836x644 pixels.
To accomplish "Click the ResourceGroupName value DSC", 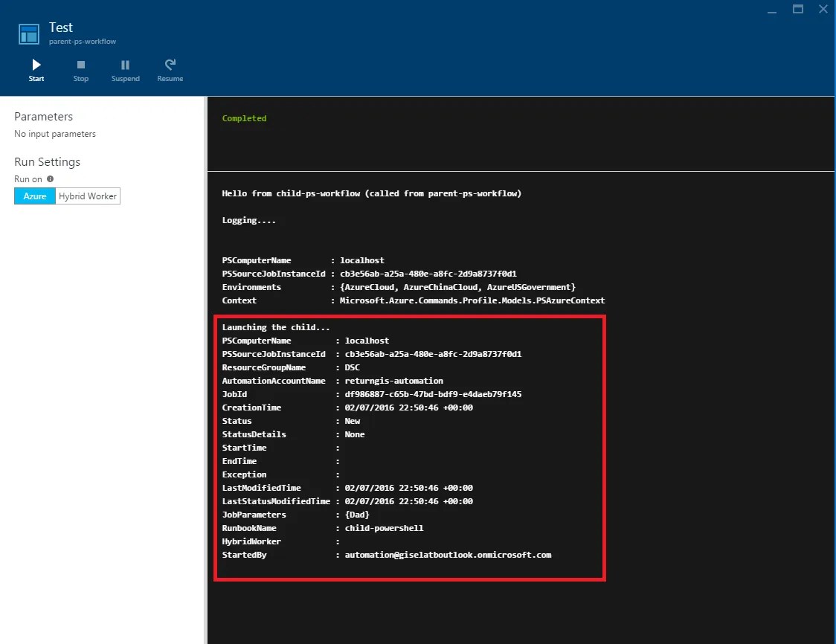I will [x=352, y=367].
